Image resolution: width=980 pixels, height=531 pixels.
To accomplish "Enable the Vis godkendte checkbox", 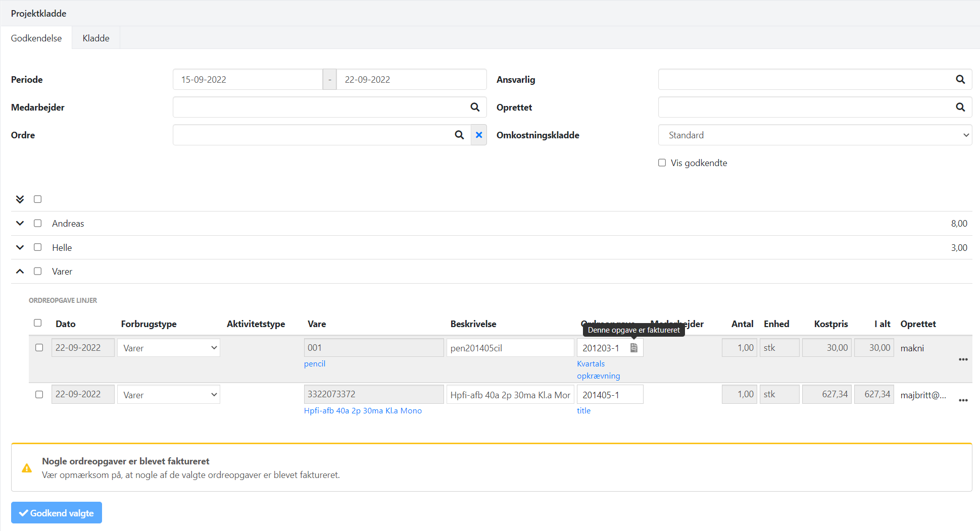I will click(662, 163).
